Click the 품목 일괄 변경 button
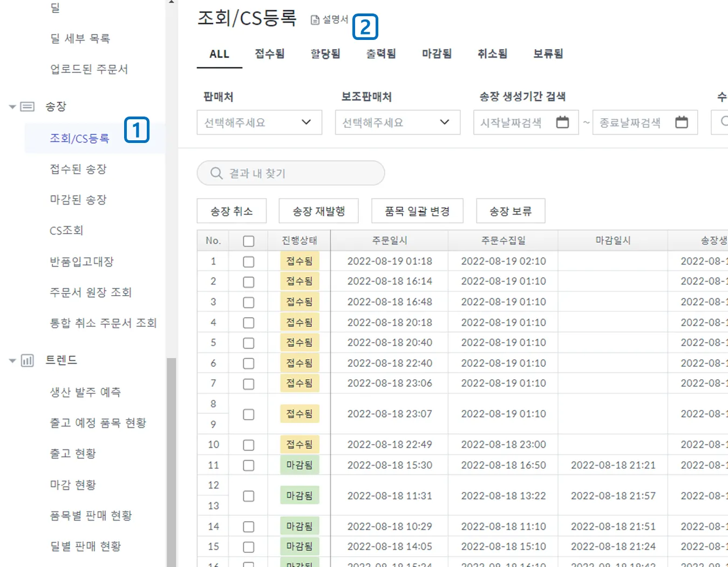728x567 pixels. coord(417,211)
